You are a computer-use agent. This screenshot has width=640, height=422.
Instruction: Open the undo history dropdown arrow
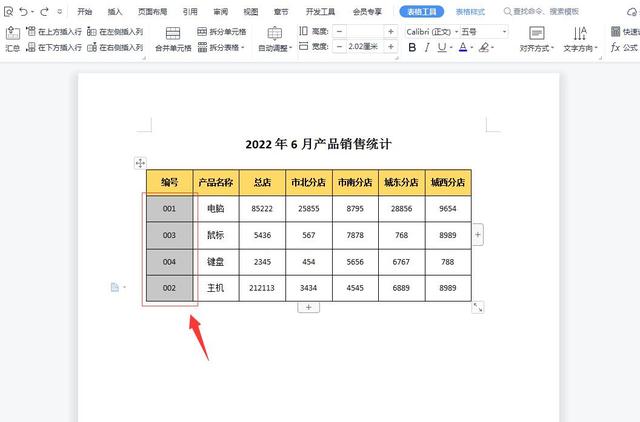click(33, 12)
